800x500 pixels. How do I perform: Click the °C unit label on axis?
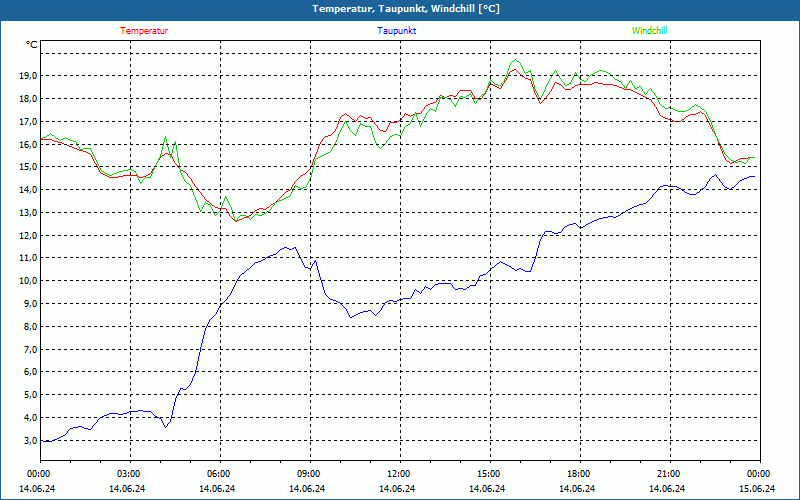click(x=32, y=45)
